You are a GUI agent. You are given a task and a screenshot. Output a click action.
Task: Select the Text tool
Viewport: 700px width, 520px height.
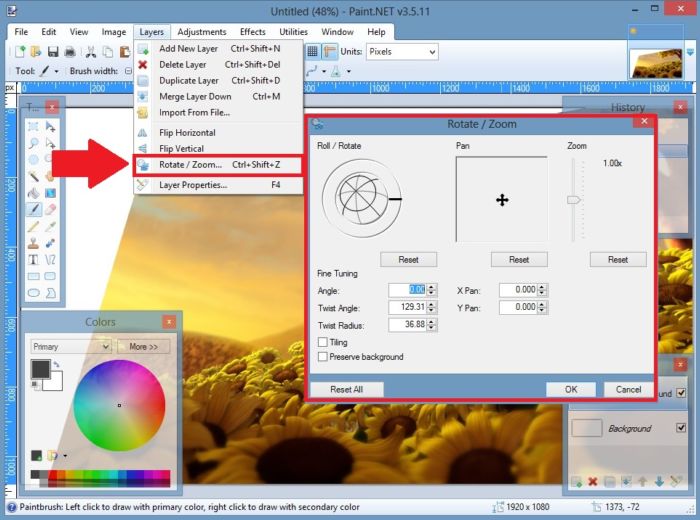click(x=33, y=260)
